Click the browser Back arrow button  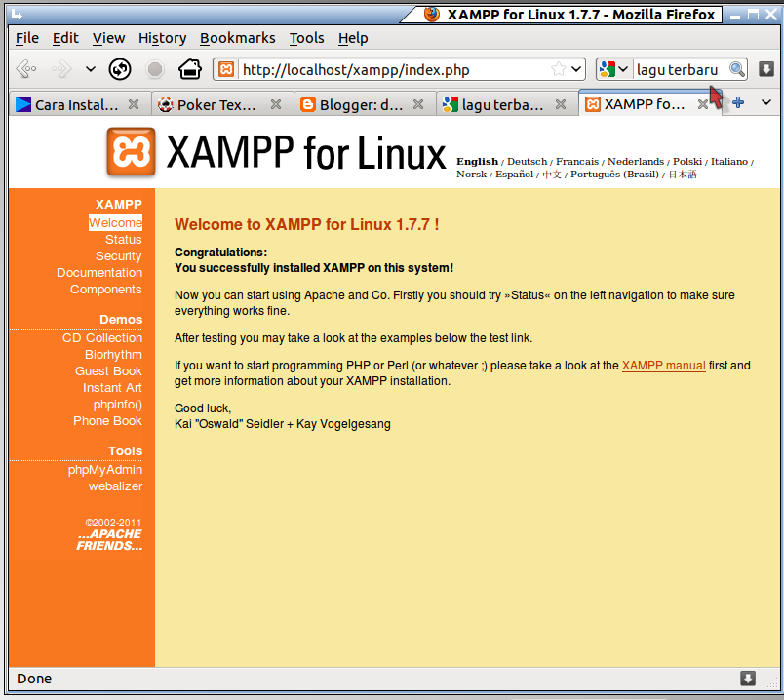pyautogui.click(x=26, y=69)
